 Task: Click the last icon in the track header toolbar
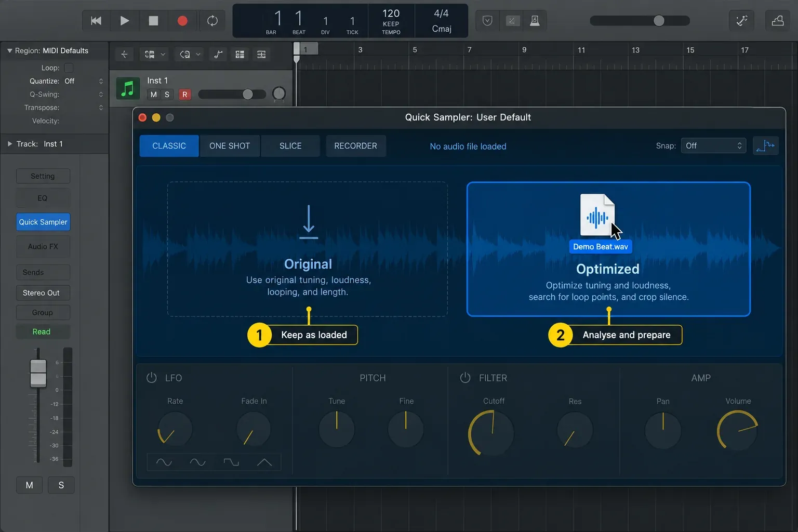click(x=261, y=55)
